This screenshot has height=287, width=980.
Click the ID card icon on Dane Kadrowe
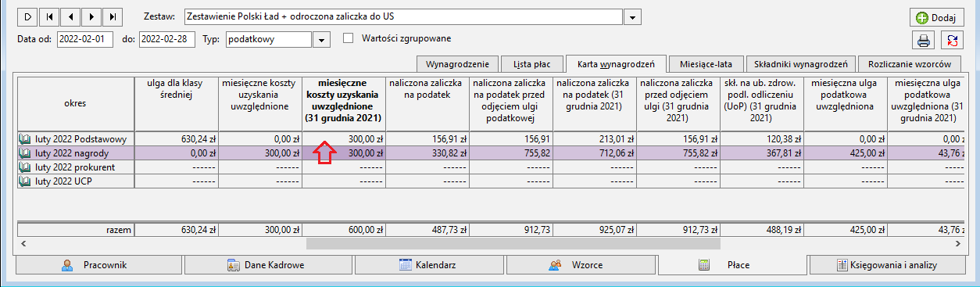(x=234, y=265)
